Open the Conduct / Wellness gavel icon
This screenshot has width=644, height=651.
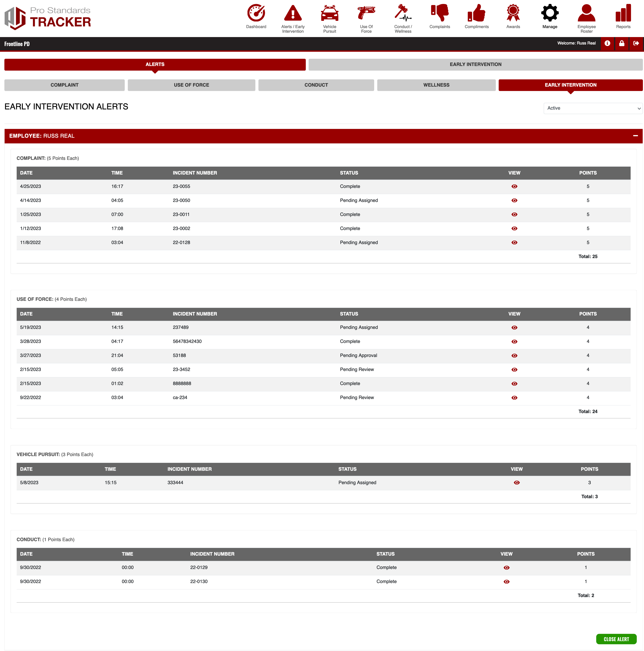click(403, 13)
